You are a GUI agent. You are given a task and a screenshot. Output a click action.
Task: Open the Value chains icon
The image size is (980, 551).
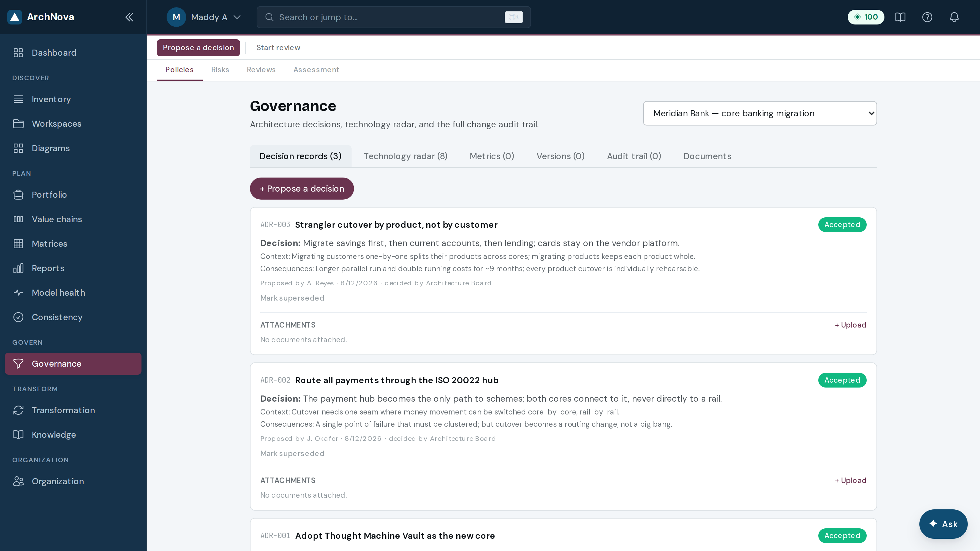(x=18, y=219)
